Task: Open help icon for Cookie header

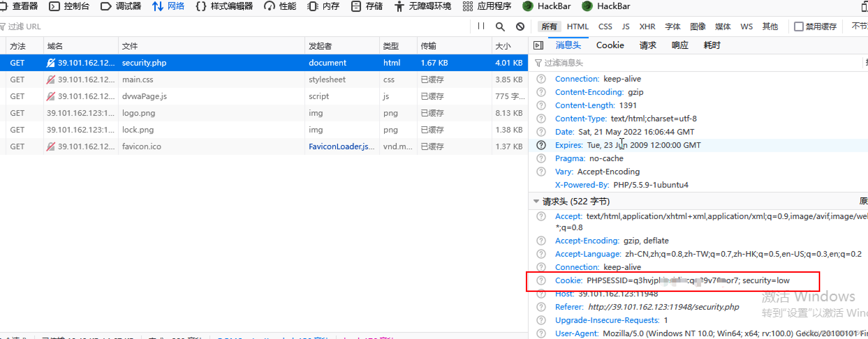Action: (x=541, y=280)
